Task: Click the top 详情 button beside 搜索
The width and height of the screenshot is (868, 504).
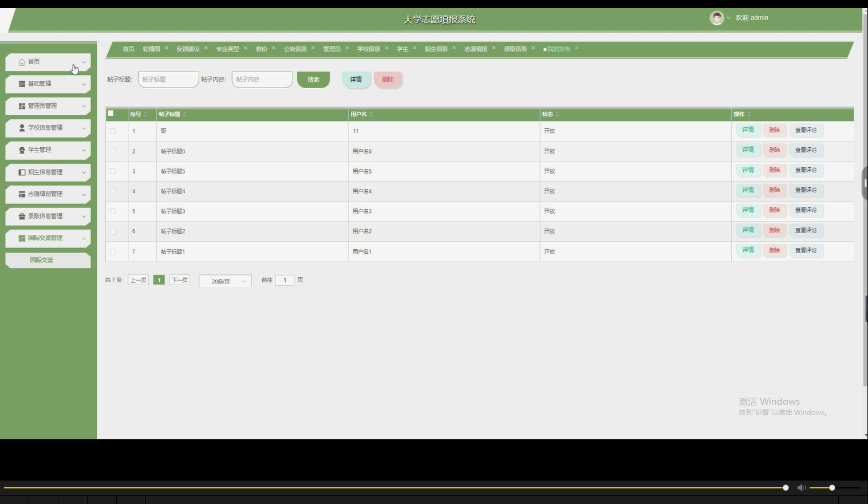Action: (x=356, y=80)
